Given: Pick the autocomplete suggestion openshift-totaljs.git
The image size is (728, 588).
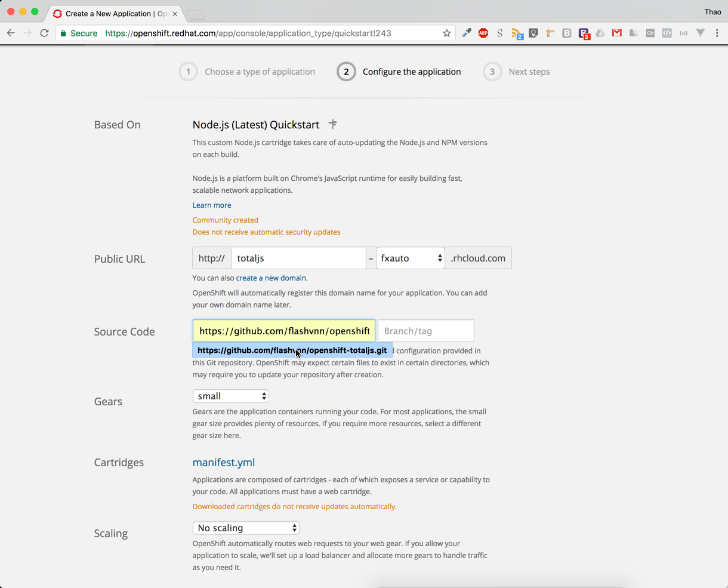Looking at the screenshot, I should [x=292, y=350].
